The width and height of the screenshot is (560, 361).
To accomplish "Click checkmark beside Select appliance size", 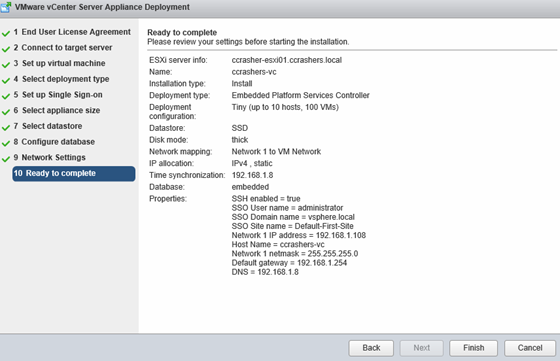I will (x=6, y=112).
